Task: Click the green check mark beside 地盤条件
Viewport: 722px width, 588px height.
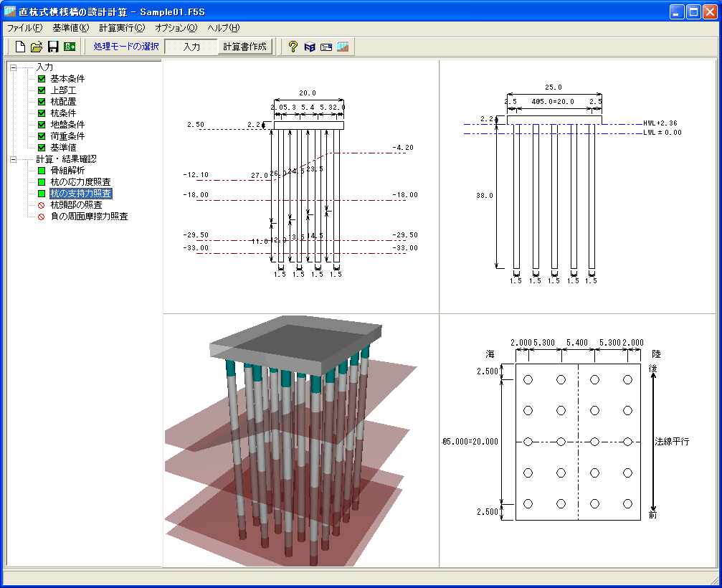Action: pos(42,125)
